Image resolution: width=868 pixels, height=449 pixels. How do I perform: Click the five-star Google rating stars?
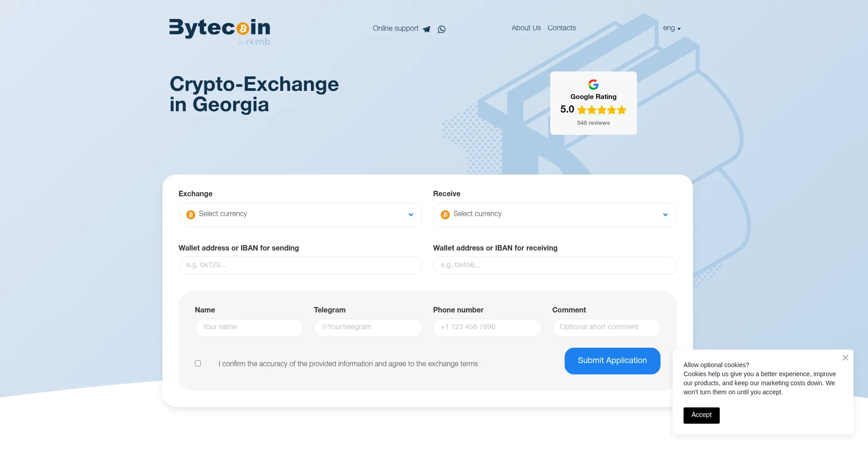[602, 110]
